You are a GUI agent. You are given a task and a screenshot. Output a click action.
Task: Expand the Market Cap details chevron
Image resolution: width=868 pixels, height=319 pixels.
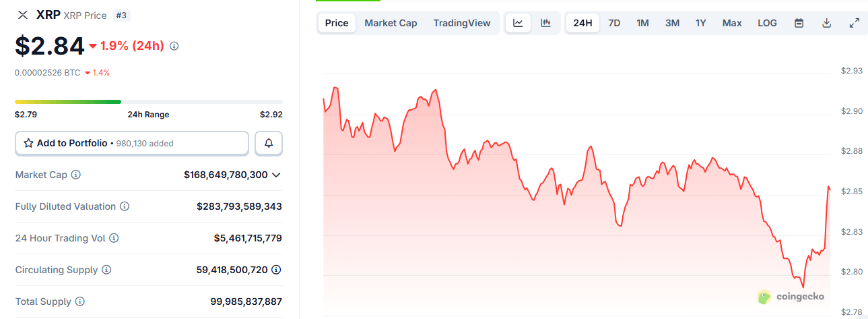(x=276, y=175)
